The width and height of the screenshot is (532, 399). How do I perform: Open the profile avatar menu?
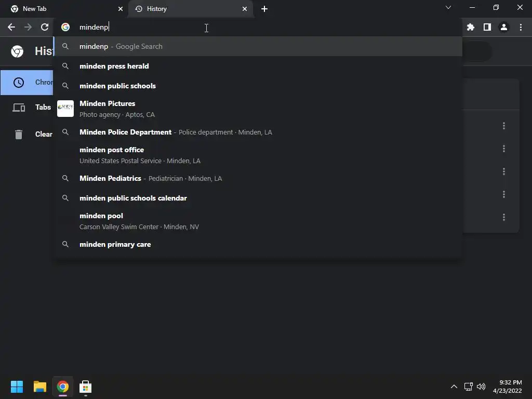[x=504, y=27]
